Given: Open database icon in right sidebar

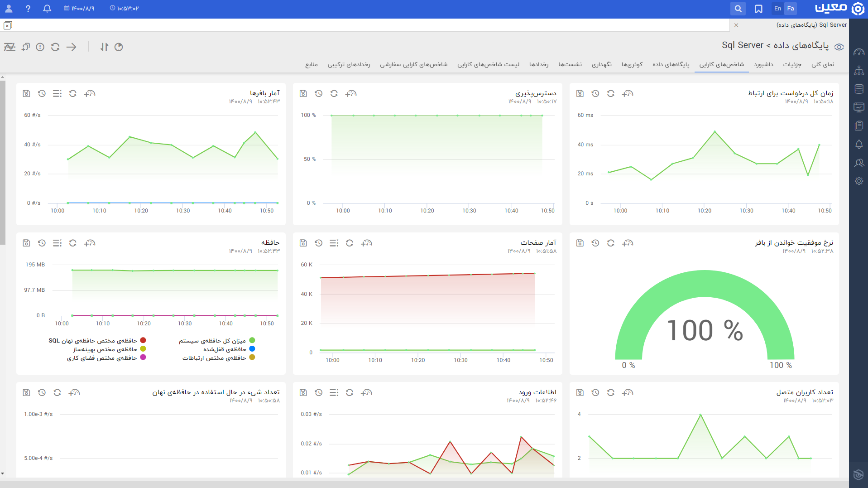Looking at the screenshot, I should click(859, 89).
